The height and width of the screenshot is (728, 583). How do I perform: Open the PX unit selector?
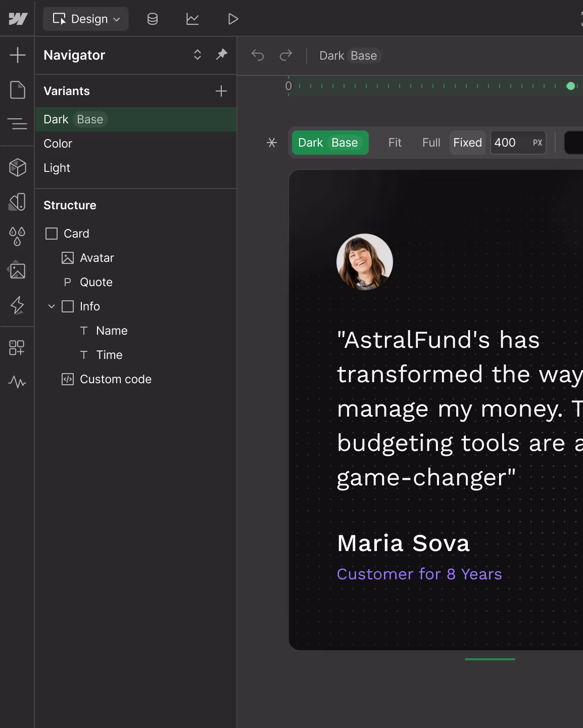click(x=538, y=143)
